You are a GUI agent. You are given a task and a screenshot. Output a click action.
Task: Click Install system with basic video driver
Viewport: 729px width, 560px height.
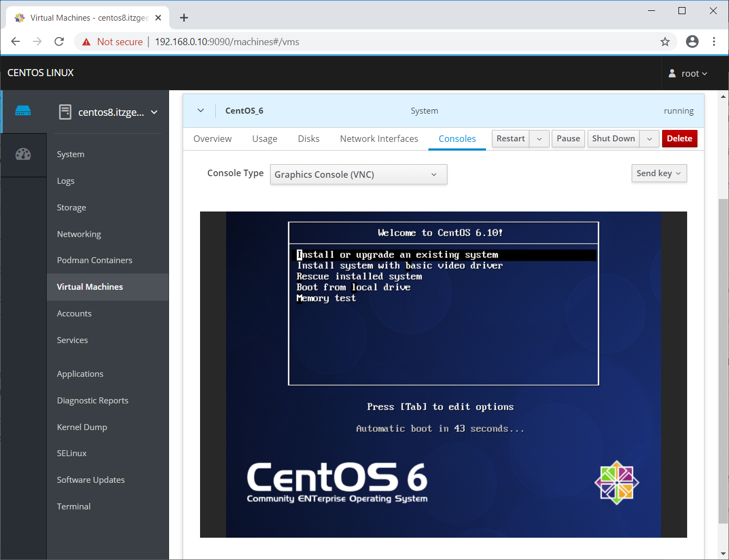(400, 266)
